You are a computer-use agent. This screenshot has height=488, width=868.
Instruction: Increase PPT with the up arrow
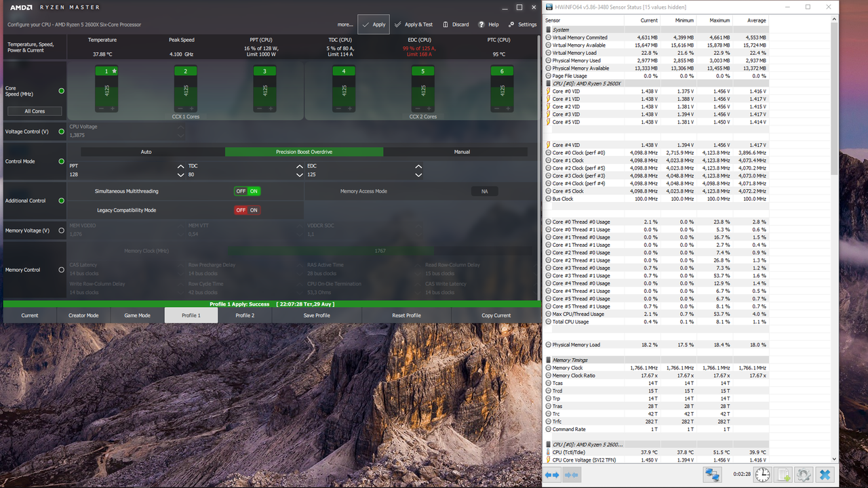[180, 166]
